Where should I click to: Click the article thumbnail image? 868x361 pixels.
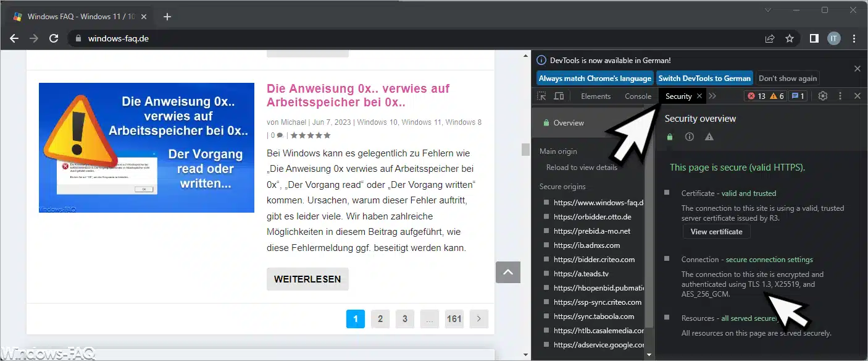point(146,148)
